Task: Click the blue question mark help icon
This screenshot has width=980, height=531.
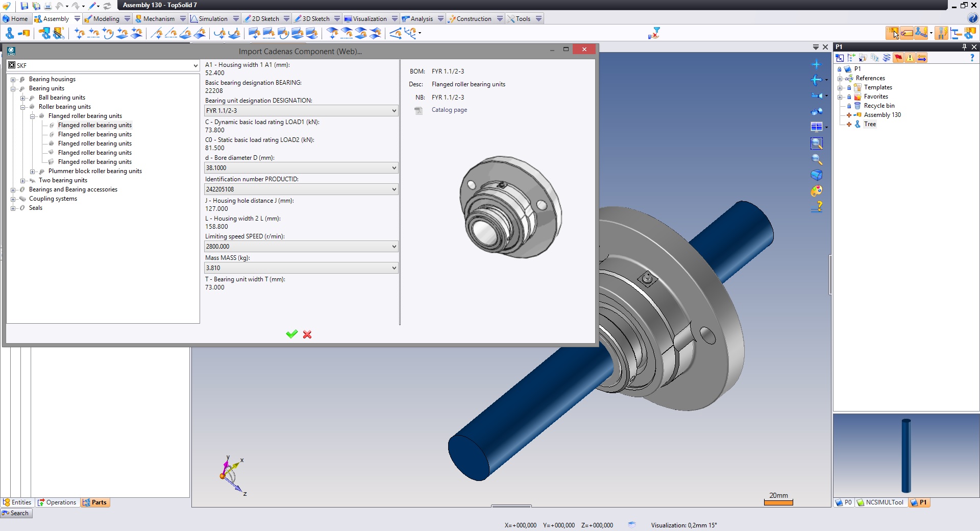Action: coord(971,58)
